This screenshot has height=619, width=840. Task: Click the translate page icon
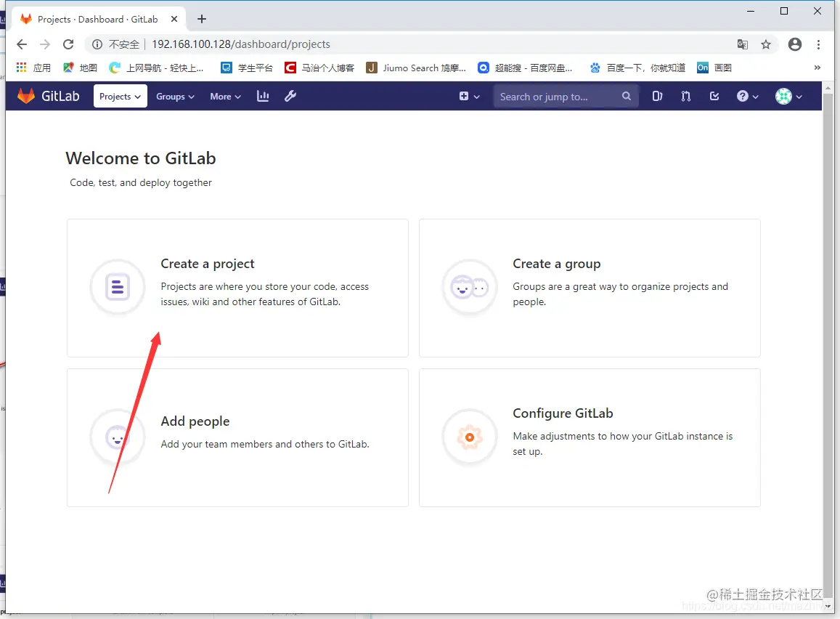(x=742, y=44)
